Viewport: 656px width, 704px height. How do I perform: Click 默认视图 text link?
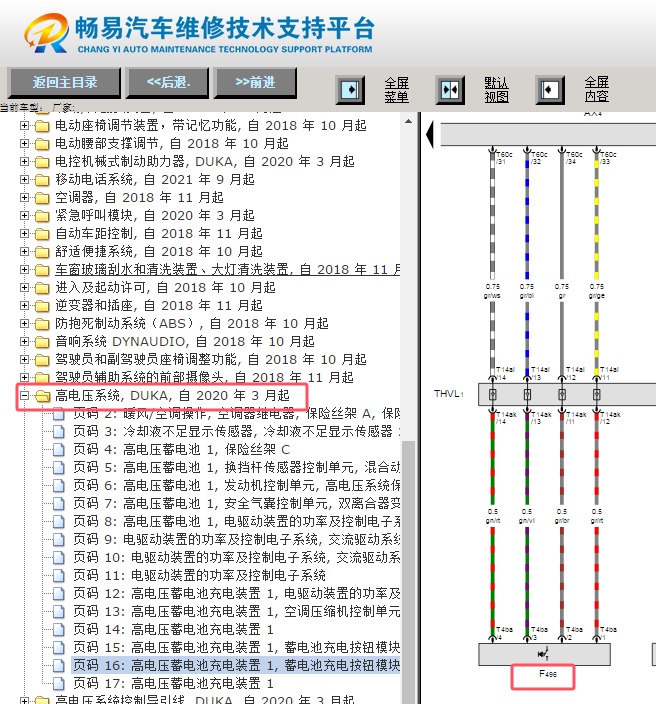(496, 90)
